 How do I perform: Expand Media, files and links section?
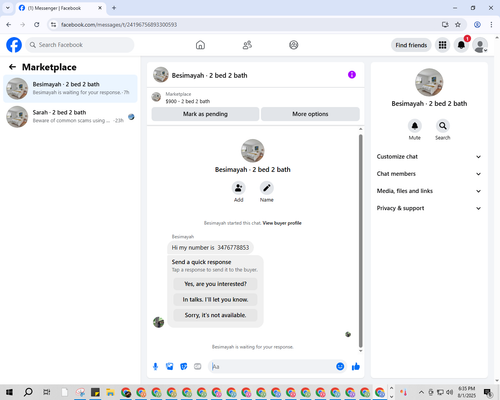tap(429, 191)
